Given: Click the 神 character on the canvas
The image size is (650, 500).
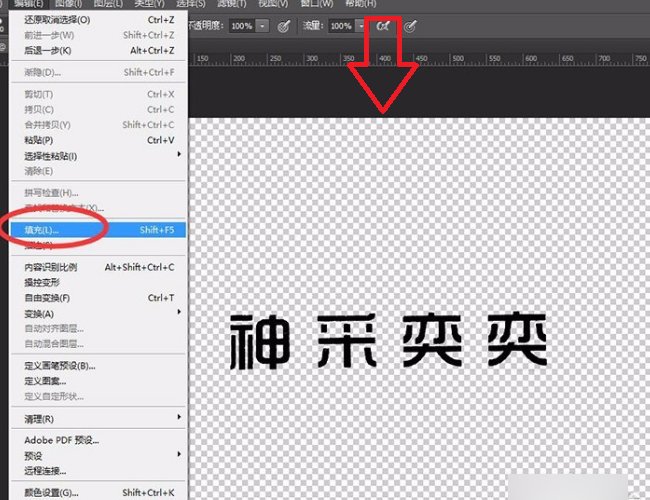Looking at the screenshot, I should (260, 342).
